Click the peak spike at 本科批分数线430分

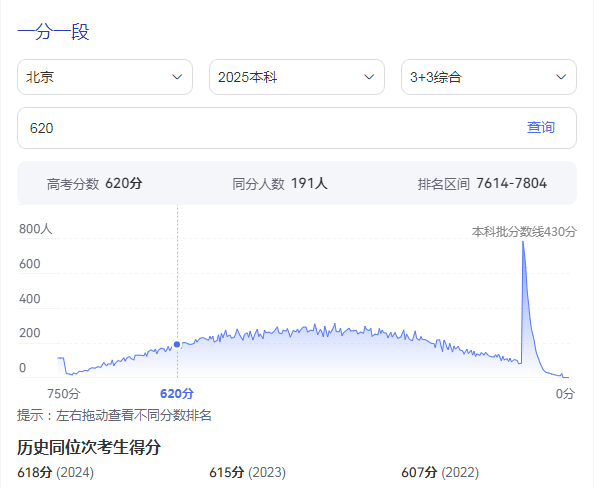(523, 242)
